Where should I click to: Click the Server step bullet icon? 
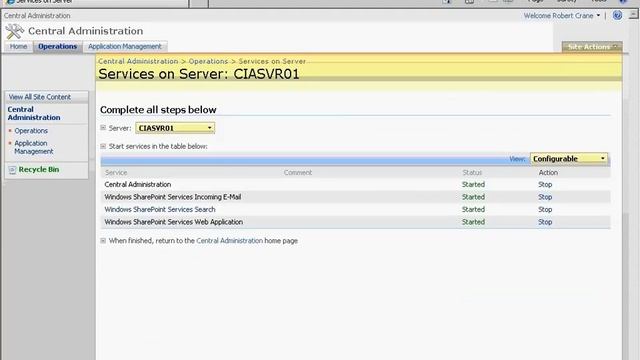pyautogui.click(x=103, y=128)
